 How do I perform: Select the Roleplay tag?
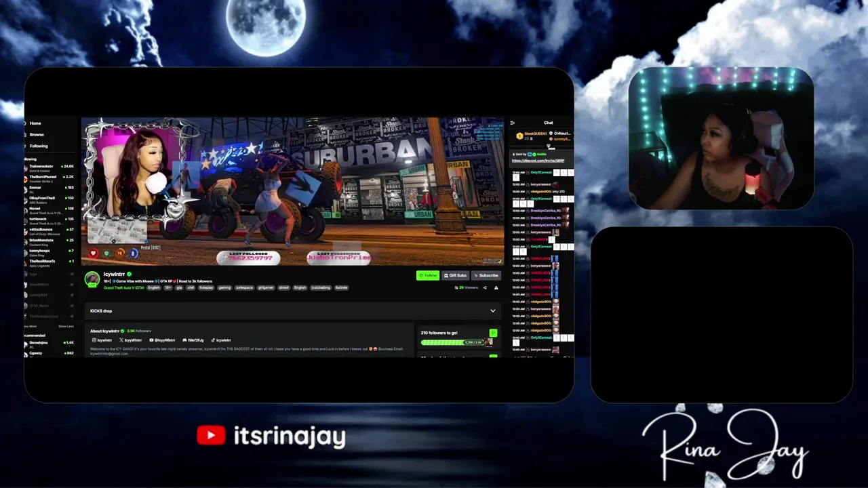click(x=206, y=288)
